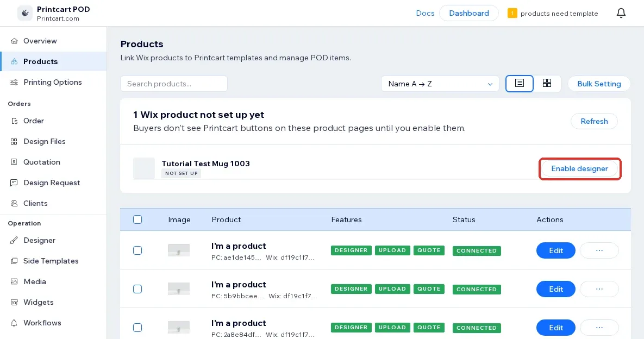The width and height of the screenshot is (644, 339).
Task: Open the Docs link
Action: (x=425, y=13)
